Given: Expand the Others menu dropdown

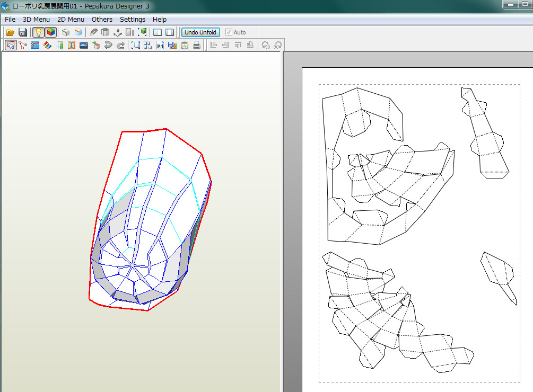Looking at the screenshot, I should coord(102,20).
